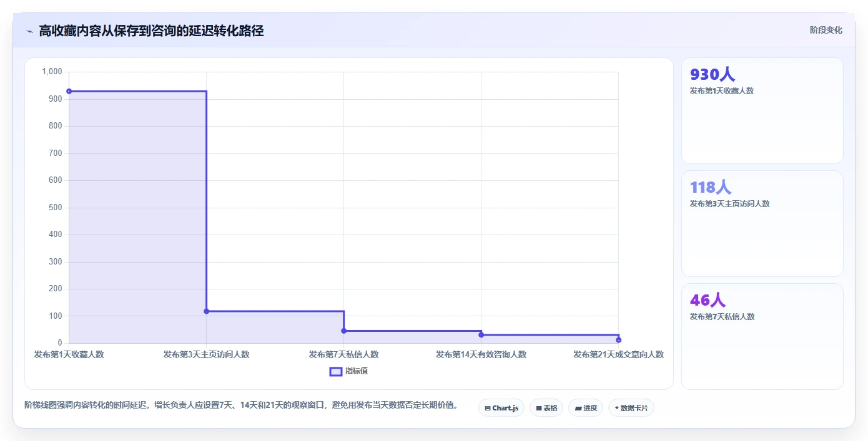Toggle the 指标值 legend item
This screenshot has height=441, width=868.
point(348,371)
